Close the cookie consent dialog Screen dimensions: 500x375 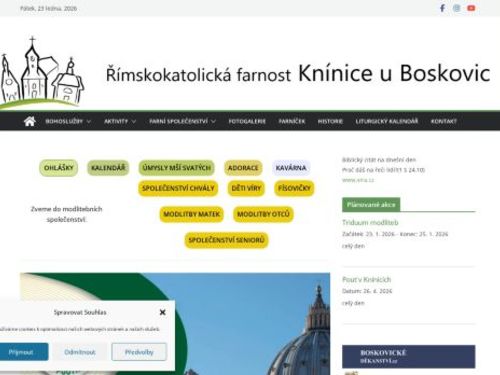162,312
